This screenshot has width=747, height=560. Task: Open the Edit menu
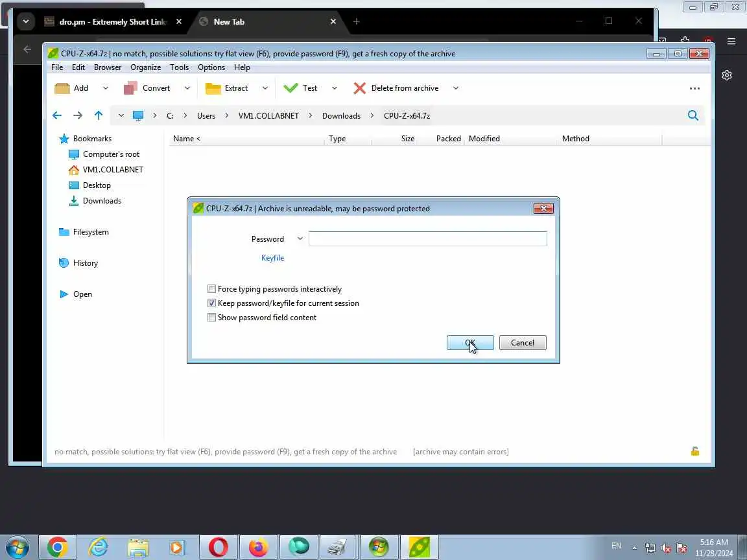(78, 67)
